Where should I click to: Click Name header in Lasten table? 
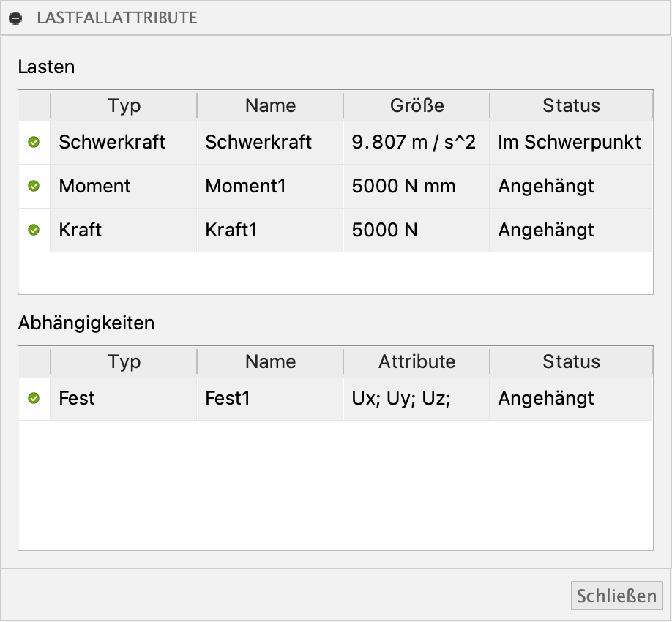[270, 105]
